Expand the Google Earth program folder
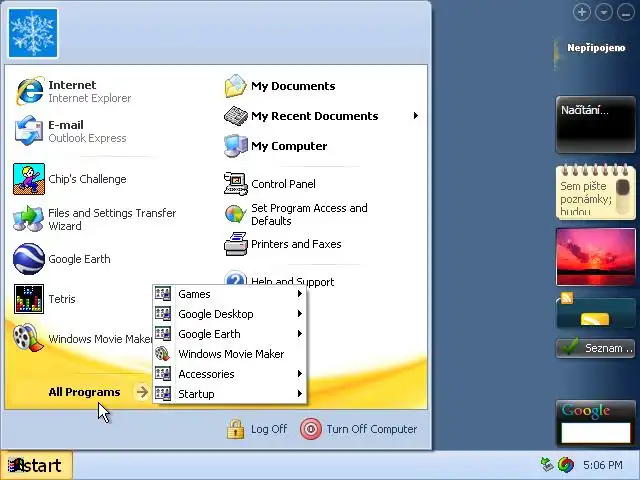 point(229,334)
